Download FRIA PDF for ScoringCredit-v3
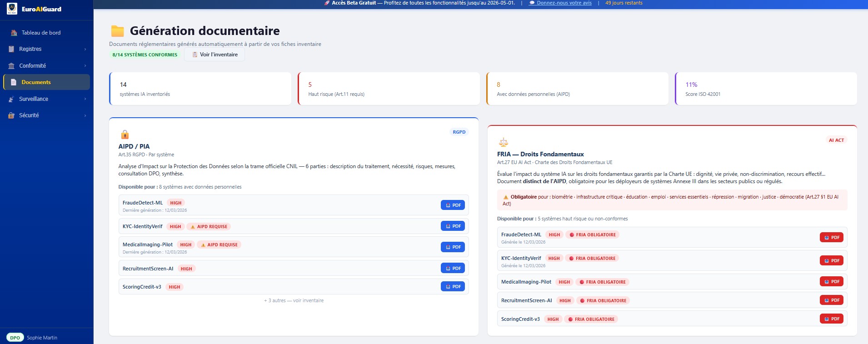 (832, 319)
